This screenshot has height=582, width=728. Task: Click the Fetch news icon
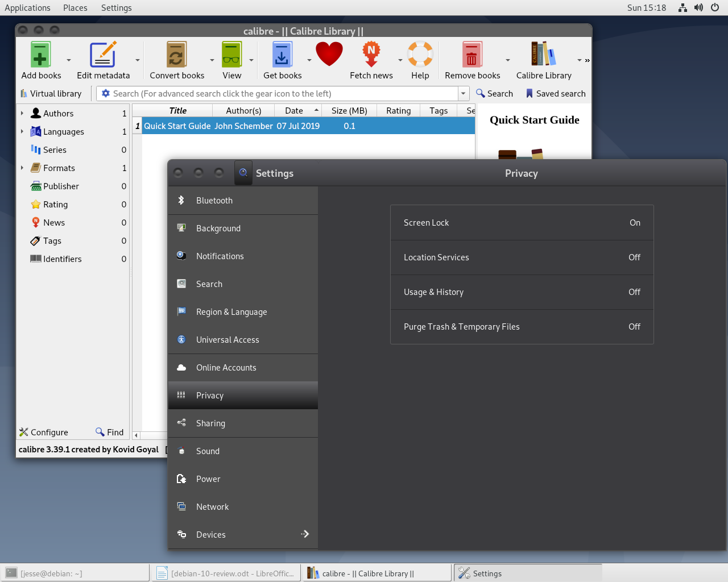click(x=371, y=55)
